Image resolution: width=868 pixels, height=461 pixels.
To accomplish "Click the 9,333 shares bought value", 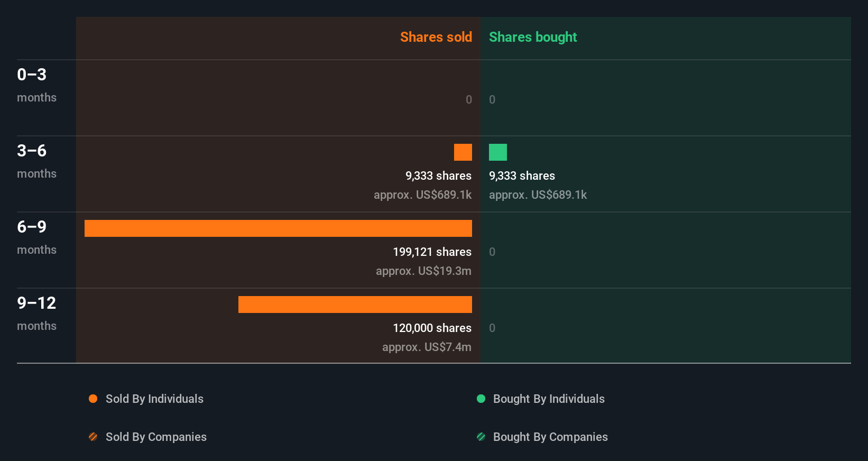I will (522, 176).
